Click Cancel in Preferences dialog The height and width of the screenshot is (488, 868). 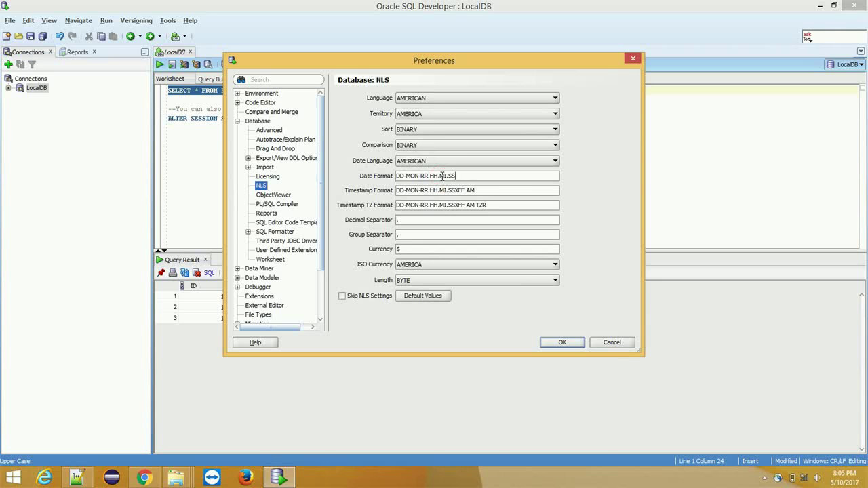[x=612, y=342]
